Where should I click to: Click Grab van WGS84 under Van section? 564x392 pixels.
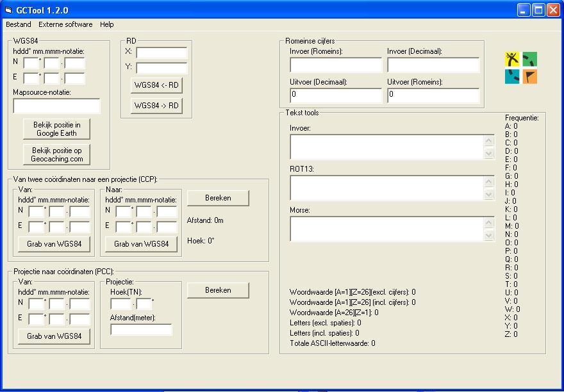coord(54,244)
